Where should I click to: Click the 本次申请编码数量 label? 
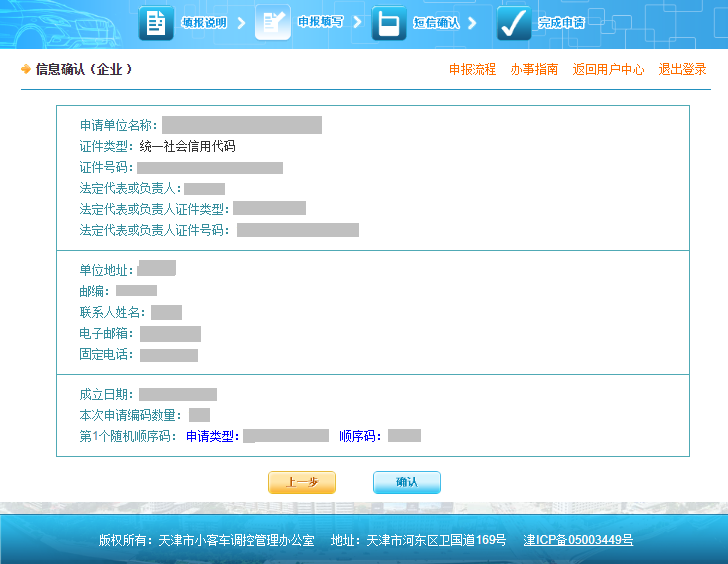[130, 415]
